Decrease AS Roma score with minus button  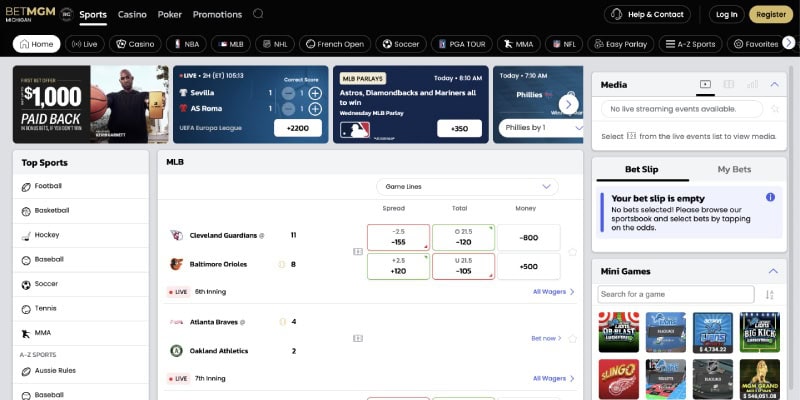(x=288, y=109)
